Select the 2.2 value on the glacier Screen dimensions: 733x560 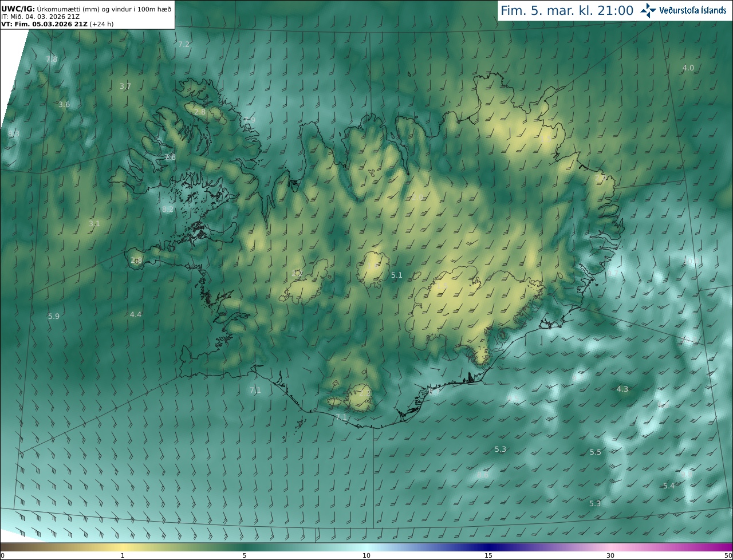coord(297,274)
